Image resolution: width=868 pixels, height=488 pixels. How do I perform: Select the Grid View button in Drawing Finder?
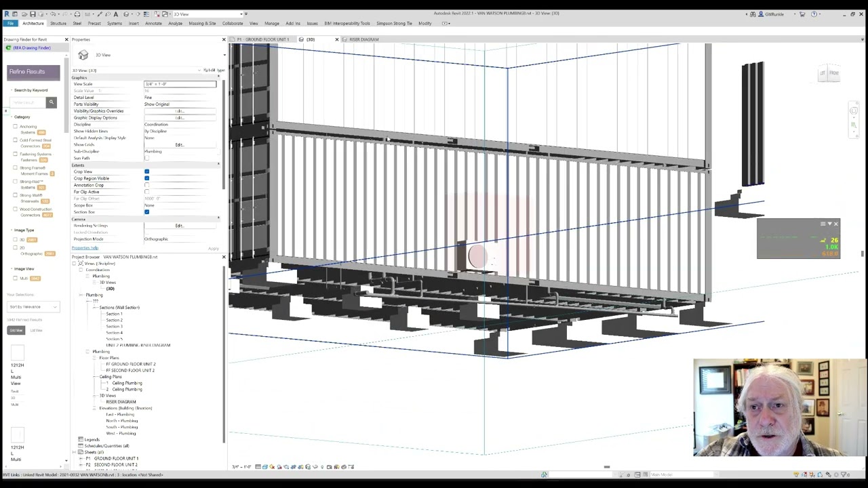(x=16, y=330)
